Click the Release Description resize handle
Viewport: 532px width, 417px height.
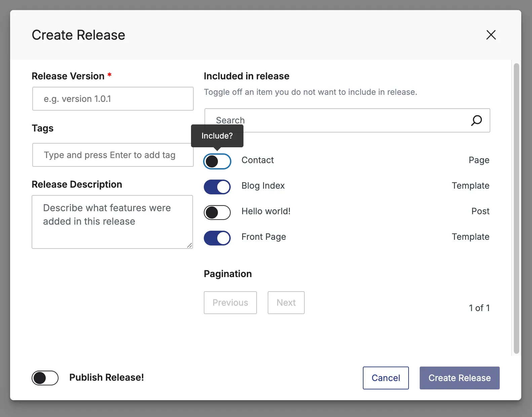click(x=190, y=245)
